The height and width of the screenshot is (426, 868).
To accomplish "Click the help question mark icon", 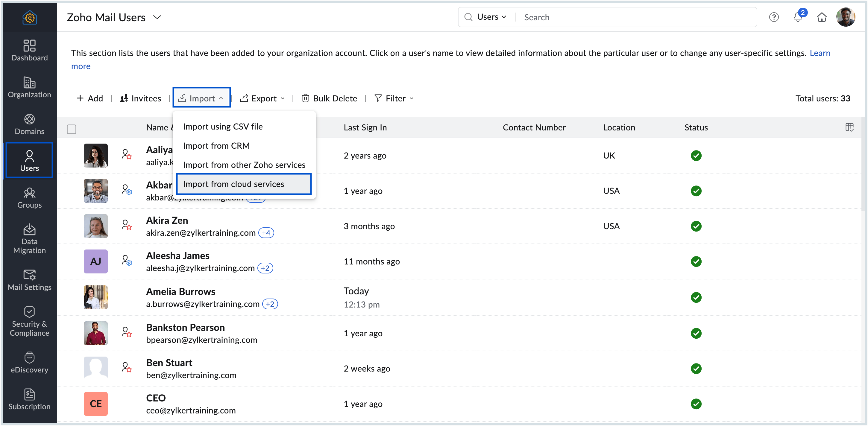I will pos(774,17).
